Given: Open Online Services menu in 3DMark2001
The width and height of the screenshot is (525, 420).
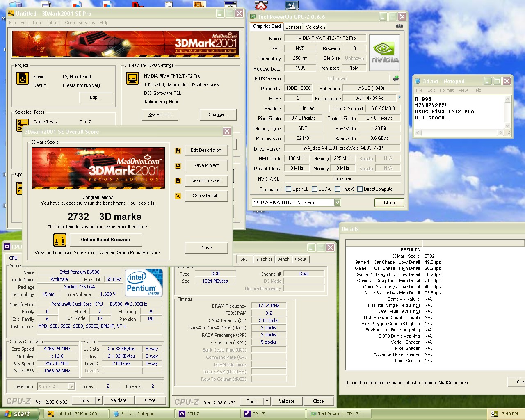Looking at the screenshot, I should [x=80, y=23].
